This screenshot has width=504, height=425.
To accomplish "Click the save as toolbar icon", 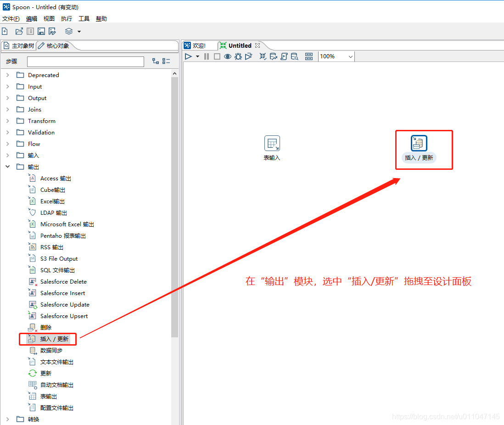I will click(x=52, y=31).
